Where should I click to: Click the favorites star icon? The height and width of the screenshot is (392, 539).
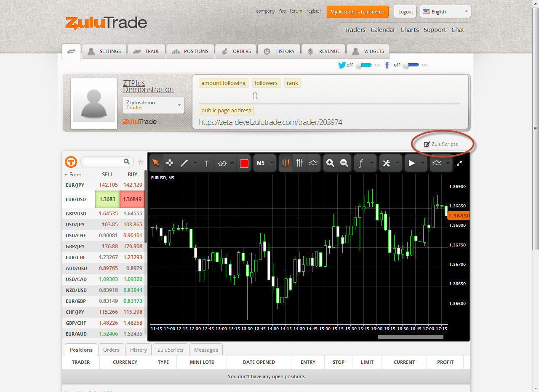tap(141, 162)
